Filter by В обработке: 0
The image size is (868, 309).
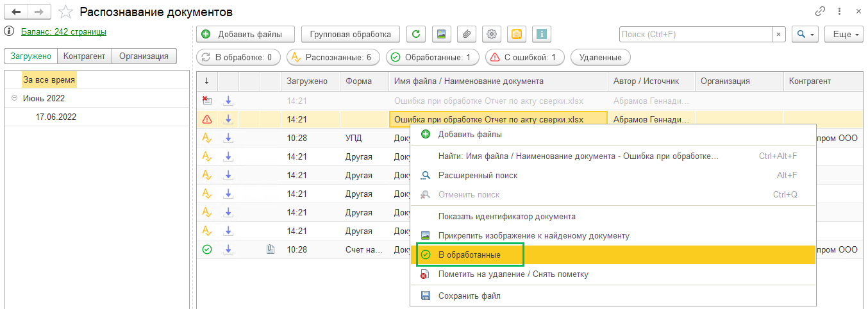[x=238, y=58]
